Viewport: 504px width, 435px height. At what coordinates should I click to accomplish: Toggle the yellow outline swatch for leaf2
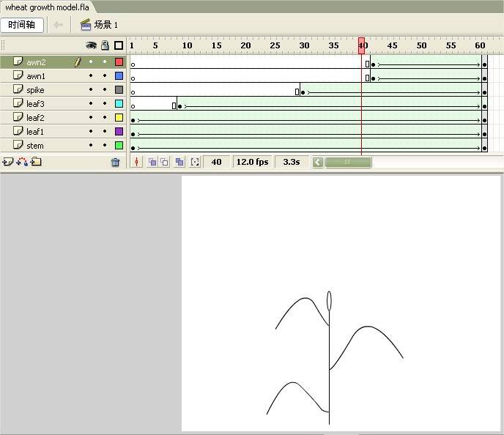119,118
